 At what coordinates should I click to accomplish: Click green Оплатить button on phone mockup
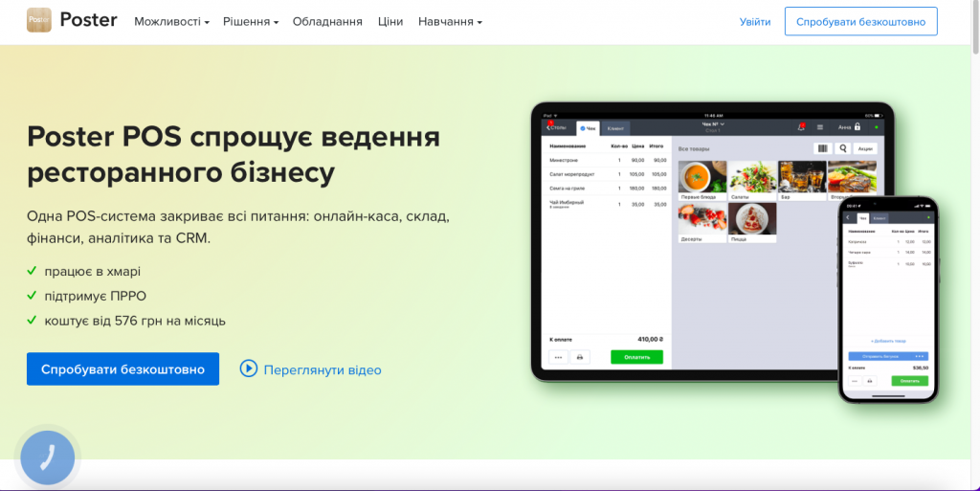pyautogui.click(x=909, y=380)
